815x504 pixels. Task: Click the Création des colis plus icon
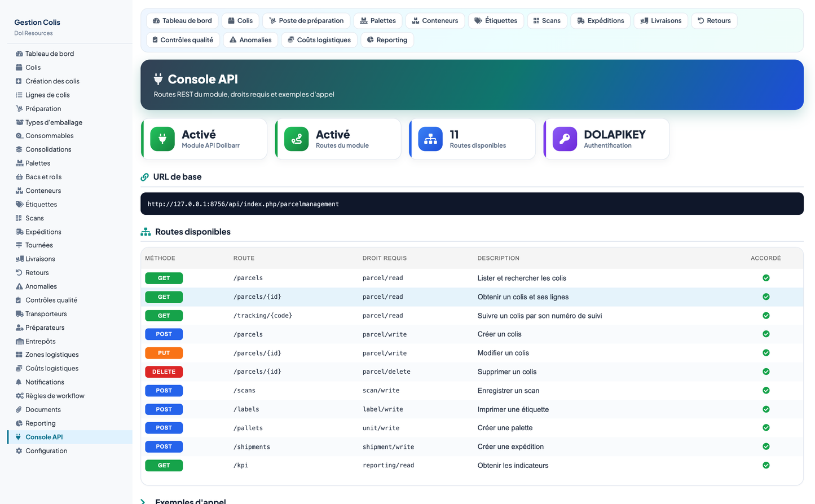pyautogui.click(x=19, y=81)
